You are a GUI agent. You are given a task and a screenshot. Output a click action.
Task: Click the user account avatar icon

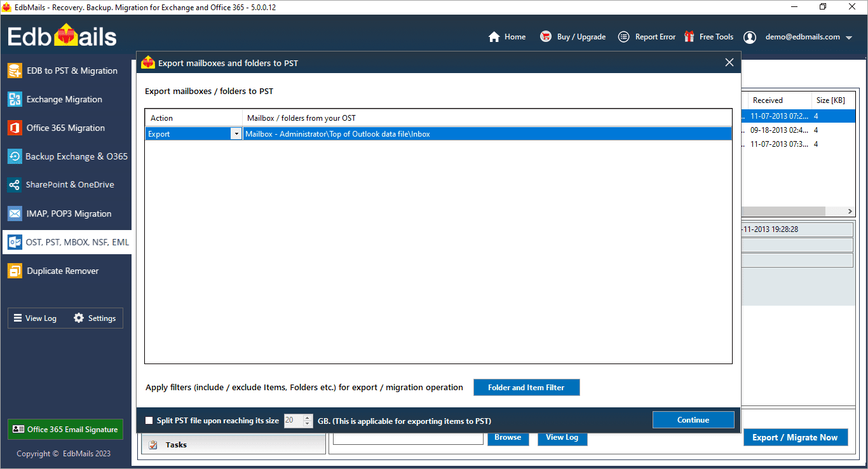point(750,37)
